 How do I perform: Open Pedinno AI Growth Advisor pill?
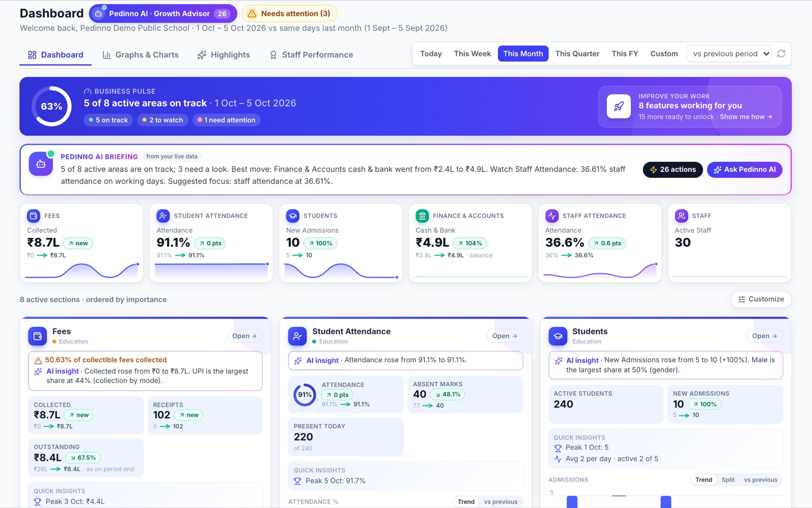point(163,14)
